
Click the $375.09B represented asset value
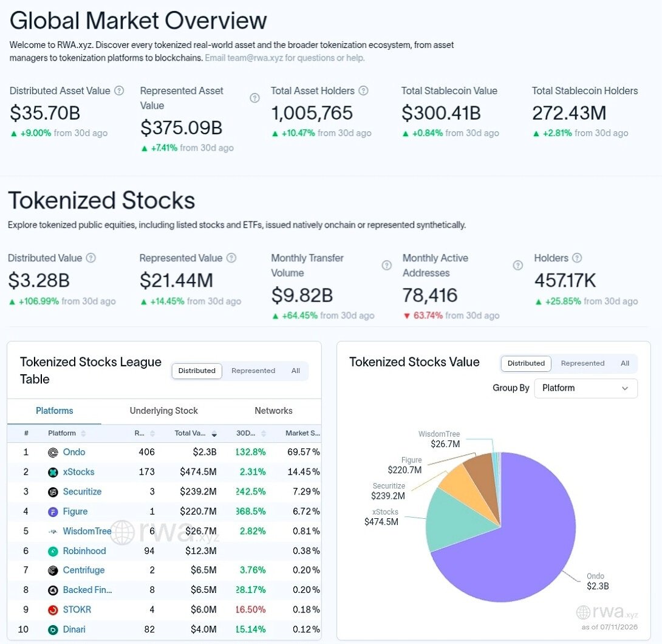(x=181, y=128)
